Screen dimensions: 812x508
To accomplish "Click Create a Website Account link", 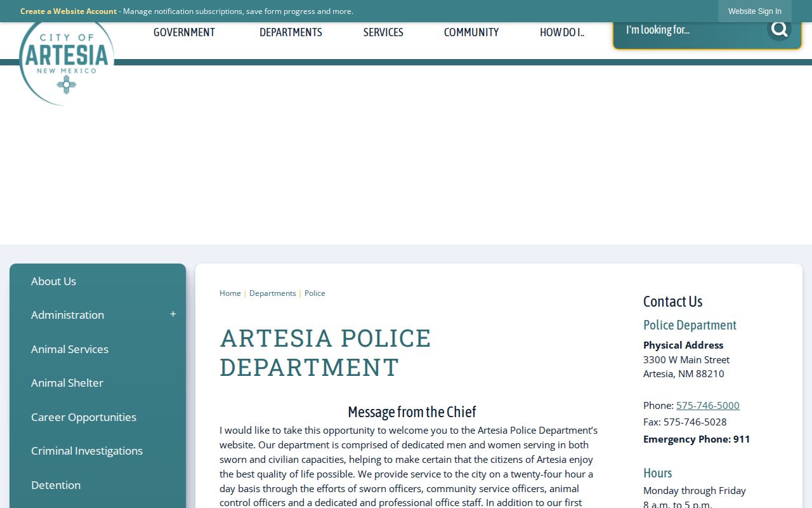I will click(x=69, y=11).
